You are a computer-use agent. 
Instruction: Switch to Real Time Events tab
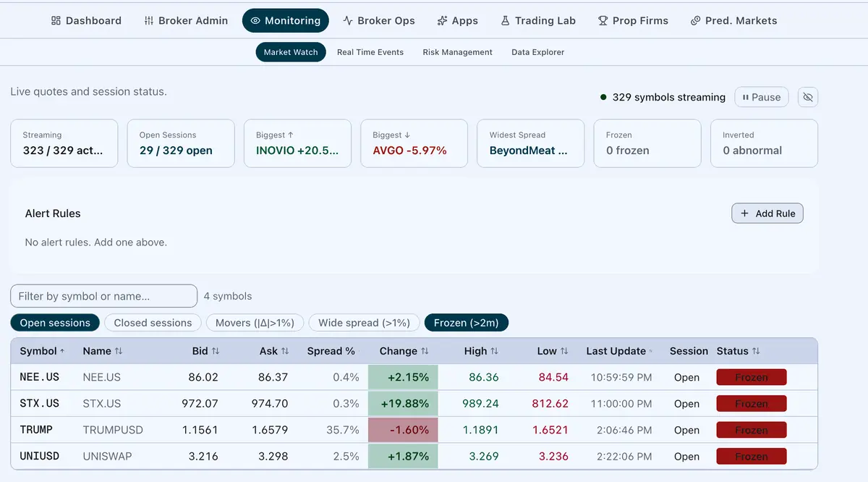370,52
